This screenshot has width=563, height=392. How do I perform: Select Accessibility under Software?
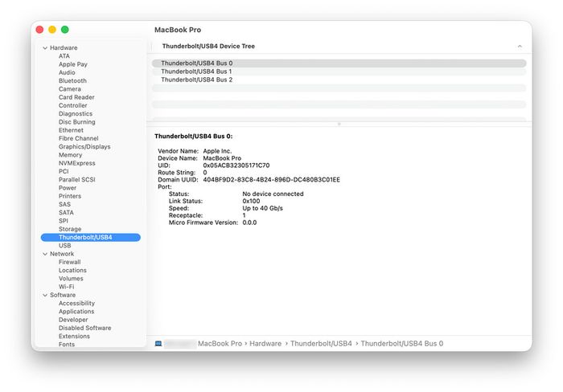(x=76, y=304)
